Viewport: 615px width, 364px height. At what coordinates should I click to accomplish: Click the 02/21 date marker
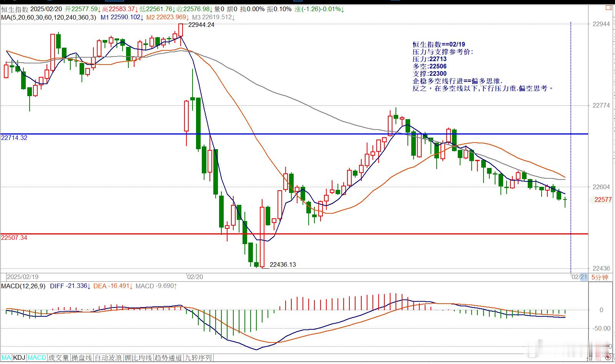coord(579,277)
